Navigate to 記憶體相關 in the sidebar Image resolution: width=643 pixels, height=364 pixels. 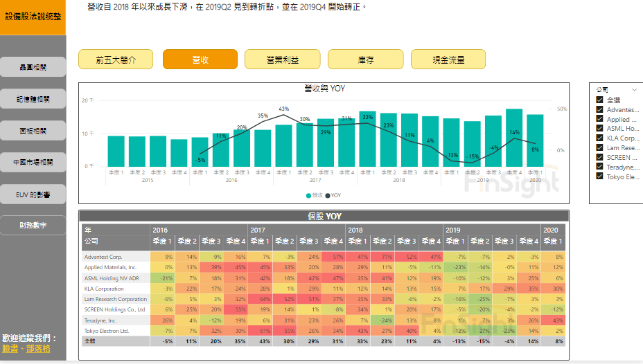click(33, 100)
